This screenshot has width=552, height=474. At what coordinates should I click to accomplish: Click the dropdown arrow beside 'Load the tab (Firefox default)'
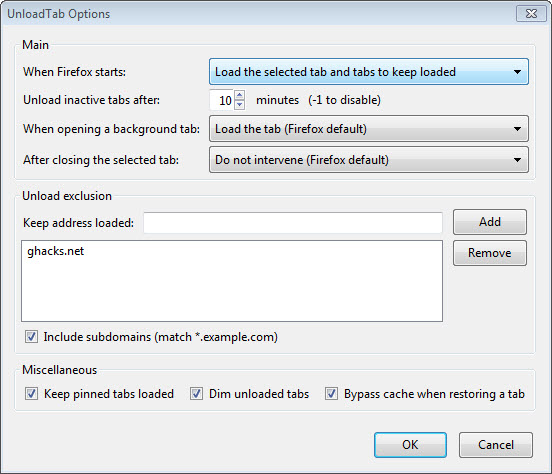(x=517, y=129)
